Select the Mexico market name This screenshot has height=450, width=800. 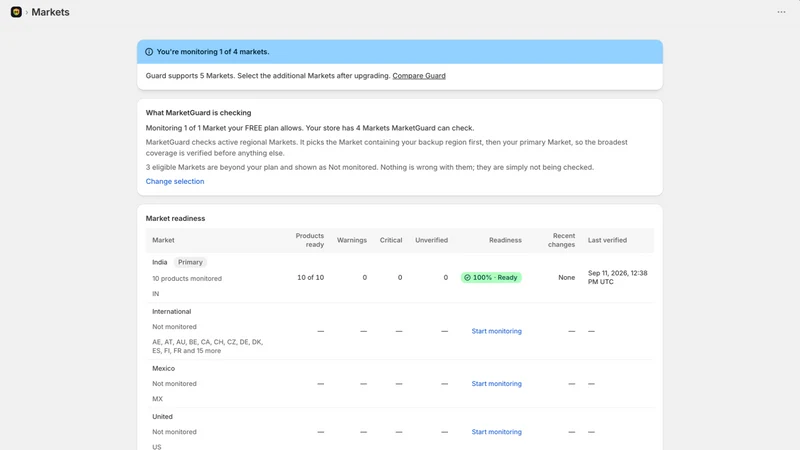pos(163,368)
